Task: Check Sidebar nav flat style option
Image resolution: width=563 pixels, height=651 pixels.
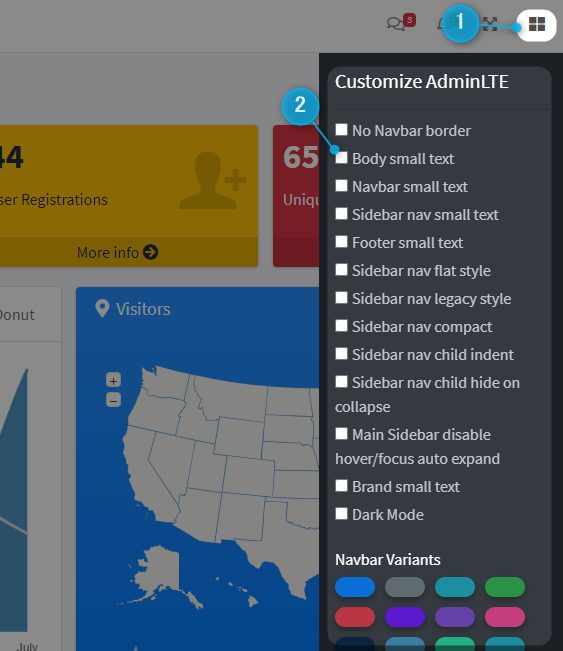Action: coord(341,270)
